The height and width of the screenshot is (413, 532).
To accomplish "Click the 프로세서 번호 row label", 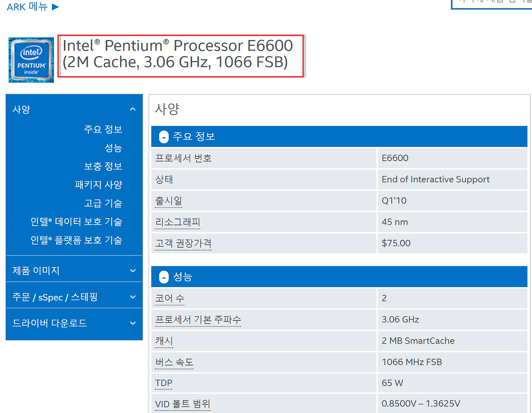I will click(183, 158).
